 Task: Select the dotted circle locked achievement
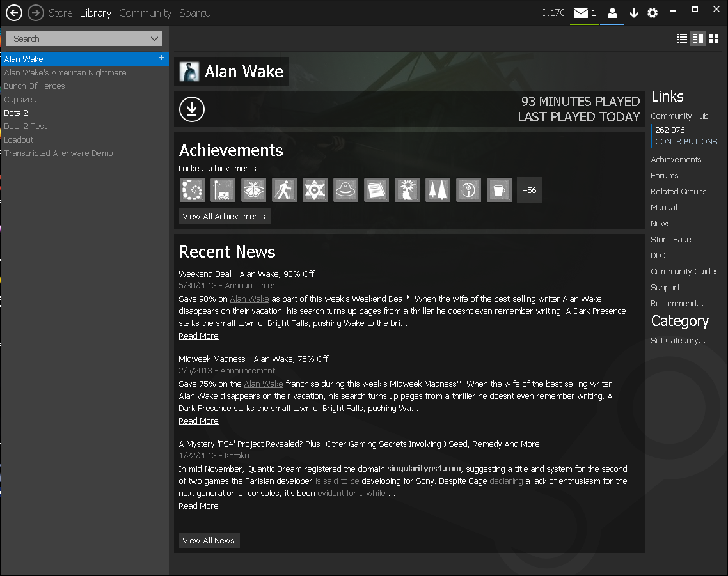coord(192,190)
